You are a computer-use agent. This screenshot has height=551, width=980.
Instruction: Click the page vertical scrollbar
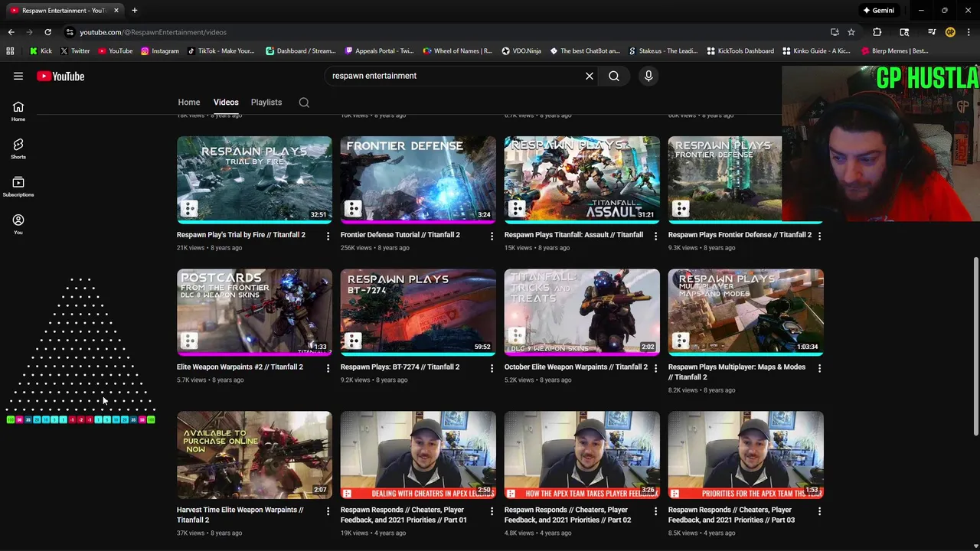[975, 348]
